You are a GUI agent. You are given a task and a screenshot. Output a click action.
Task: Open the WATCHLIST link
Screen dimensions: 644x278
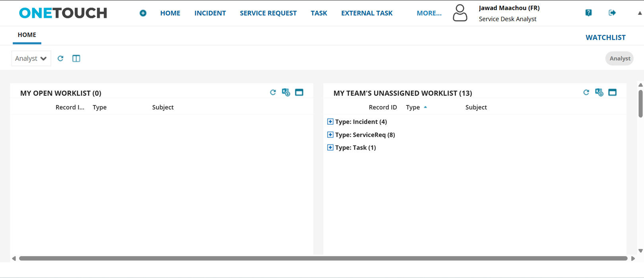(605, 37)
